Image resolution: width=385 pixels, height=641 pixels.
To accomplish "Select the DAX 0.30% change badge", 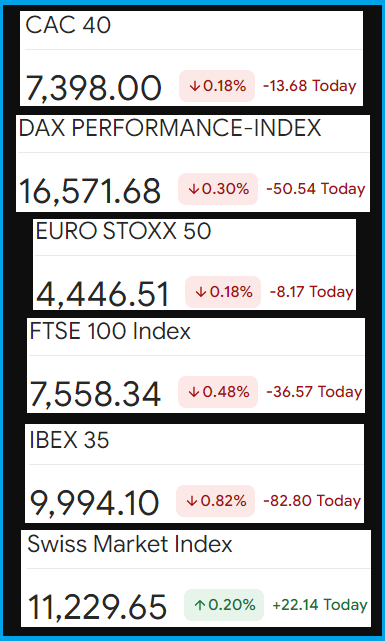I will (218, 189).
